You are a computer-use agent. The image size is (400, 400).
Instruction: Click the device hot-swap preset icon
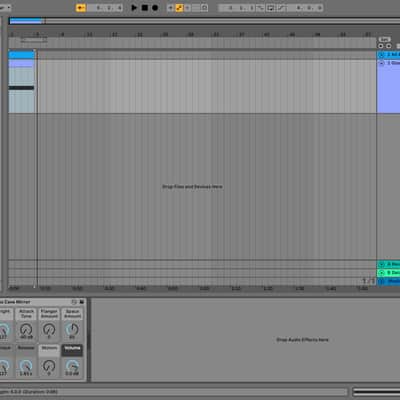74,302
